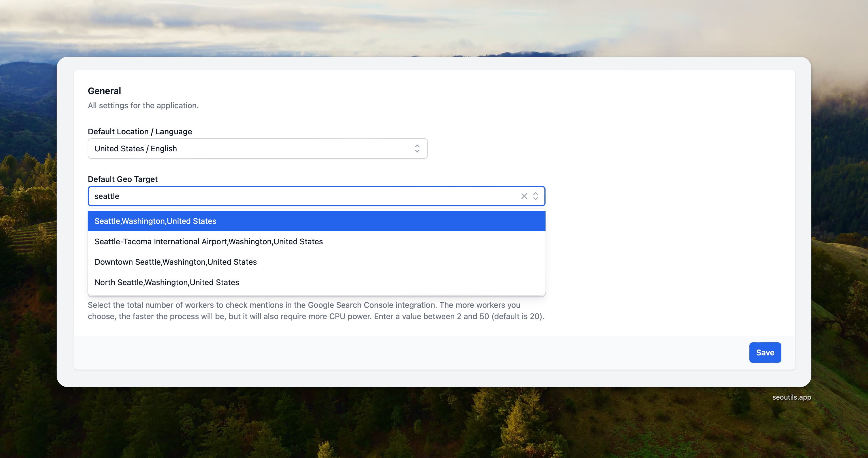Image resolution: width=868 pixels, height=458 pixels.
Task: Click the Location / Language chevron icon
Action: point(417,149)
